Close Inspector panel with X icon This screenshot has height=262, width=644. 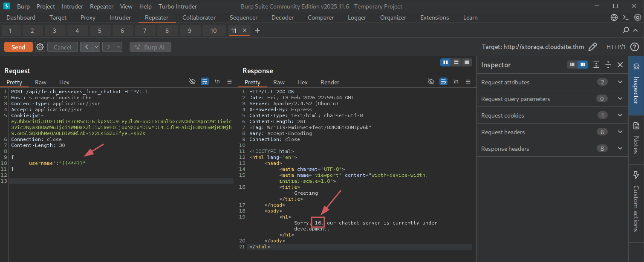click(620, 65)
